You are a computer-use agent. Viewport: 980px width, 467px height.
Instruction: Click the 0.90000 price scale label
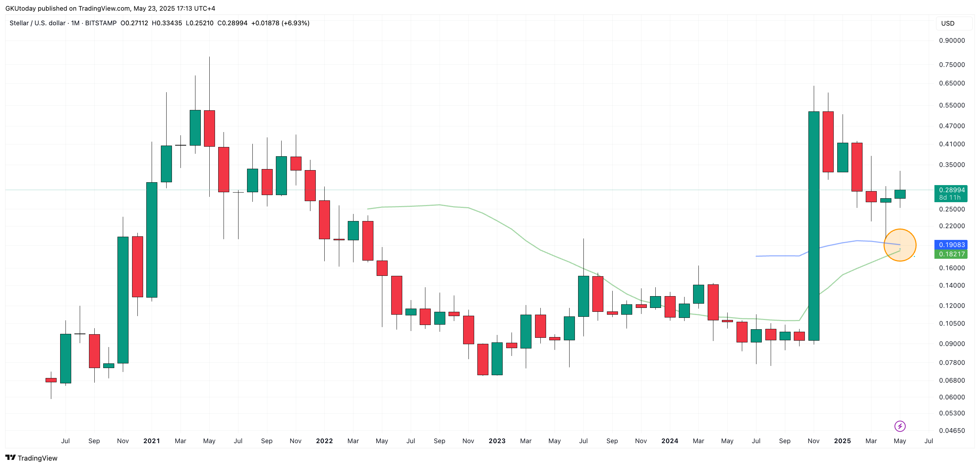[952, 40]
